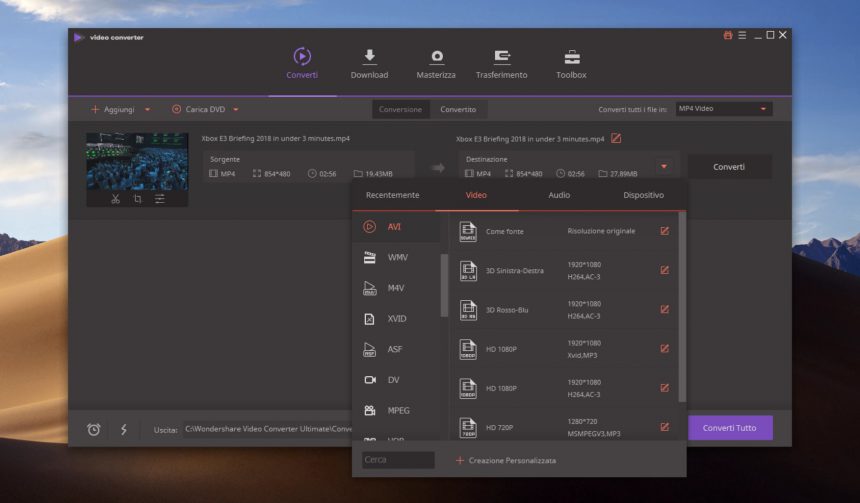Click the Carica DVD button

(199, 110)
